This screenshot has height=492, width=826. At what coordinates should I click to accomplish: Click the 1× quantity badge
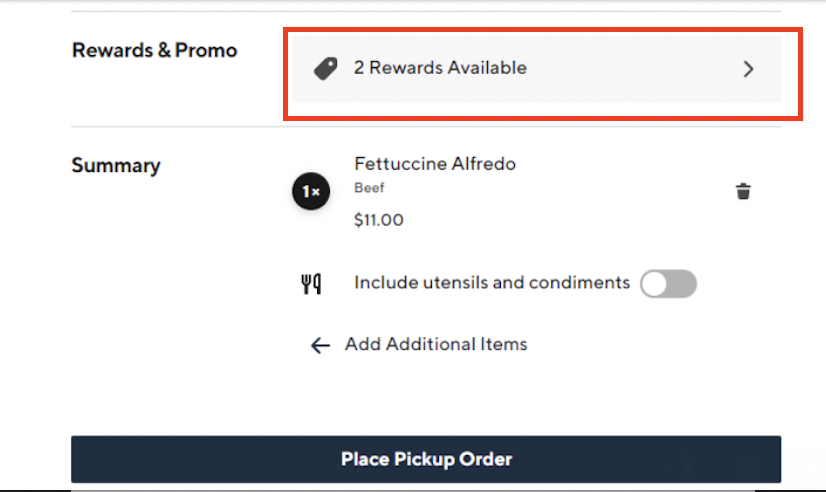click(311, 191)
